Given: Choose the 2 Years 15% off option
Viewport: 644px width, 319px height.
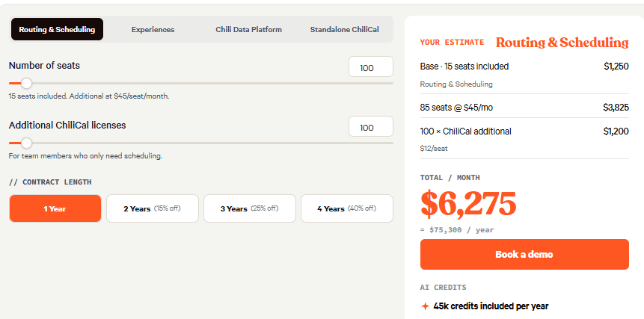Looking at the screenshot, I should (x=153, y=208).
